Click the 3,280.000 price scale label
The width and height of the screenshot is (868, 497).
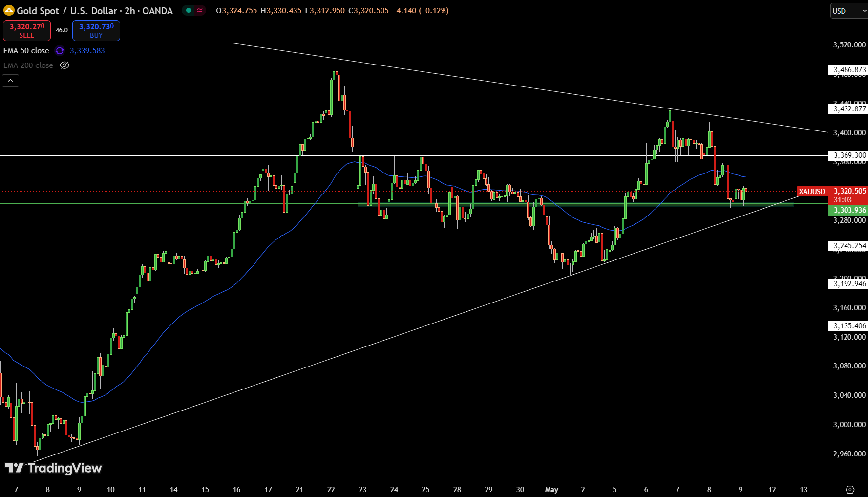tap(849, 220)
